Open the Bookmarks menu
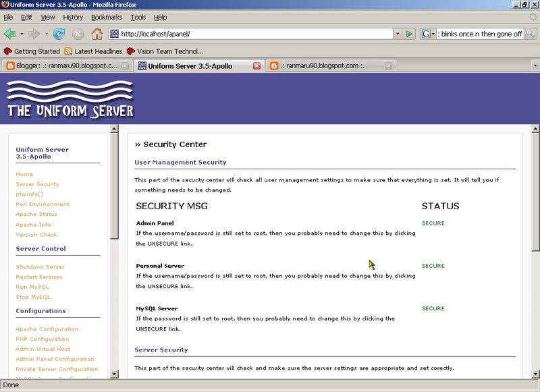 click(x=107, y=18)
